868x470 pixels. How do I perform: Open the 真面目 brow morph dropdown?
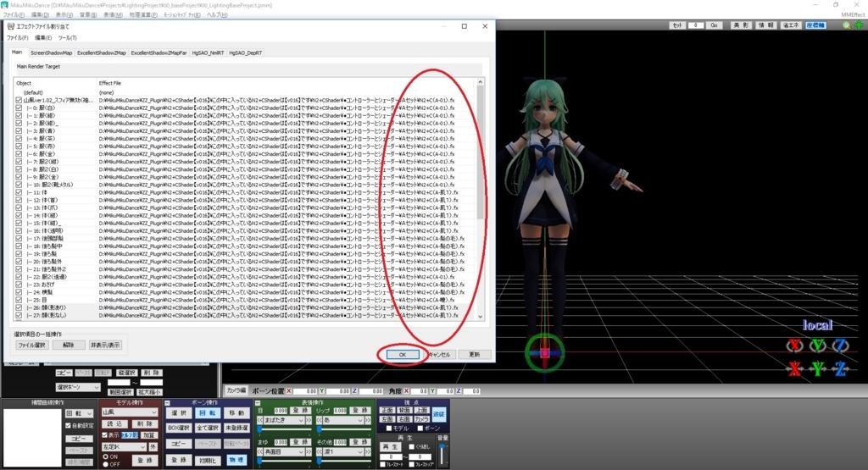[x=284, y=451]
